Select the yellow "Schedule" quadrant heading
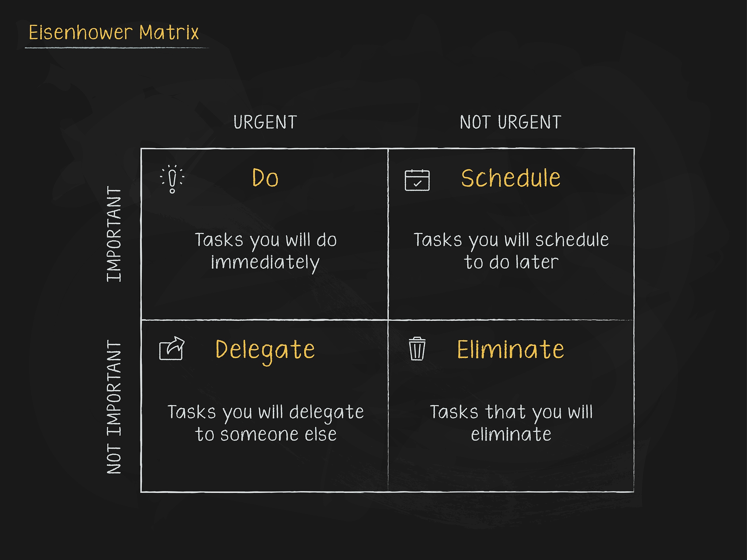This screenshot has height=560, width=747. pos(510,178)
